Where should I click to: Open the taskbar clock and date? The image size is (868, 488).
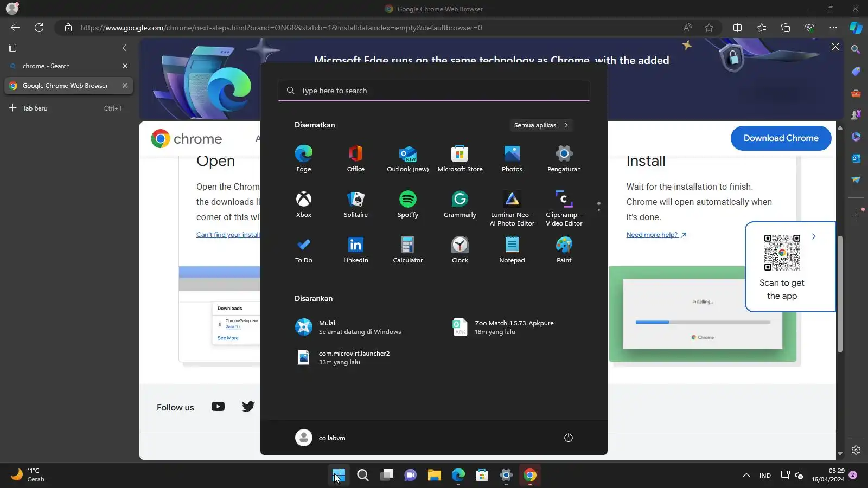pos(828,475)
